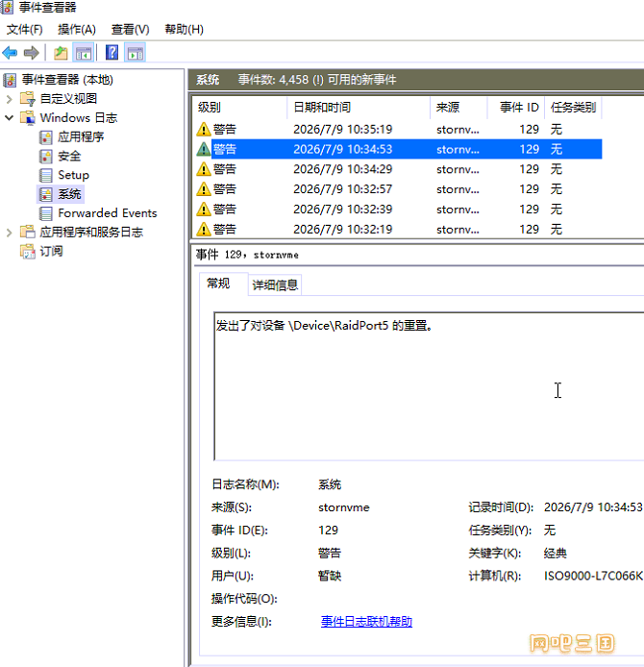Click the 安全 log icon
This screenshot has height=667, width=644.
tap(45, 156)
